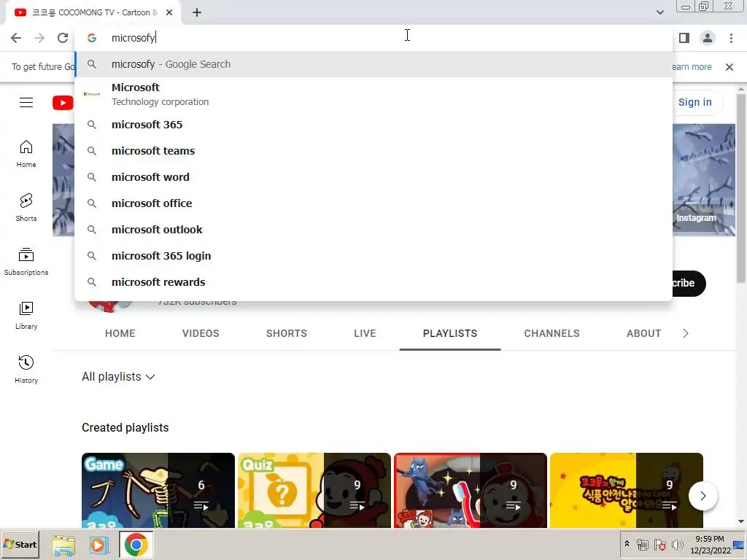Open Chrome three-dot menu

point(731,38)
